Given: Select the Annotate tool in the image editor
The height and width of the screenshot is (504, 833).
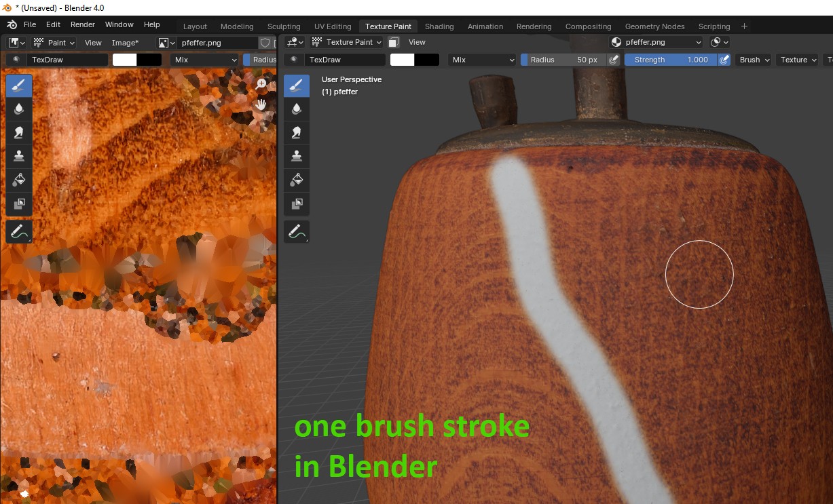Looking at the screenshot, I should (19, 232).
